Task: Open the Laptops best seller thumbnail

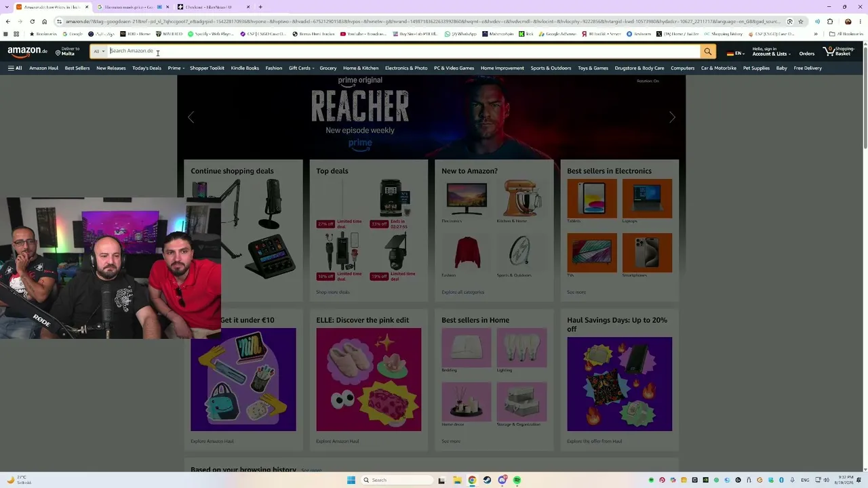Action: (x=647, y=199)
